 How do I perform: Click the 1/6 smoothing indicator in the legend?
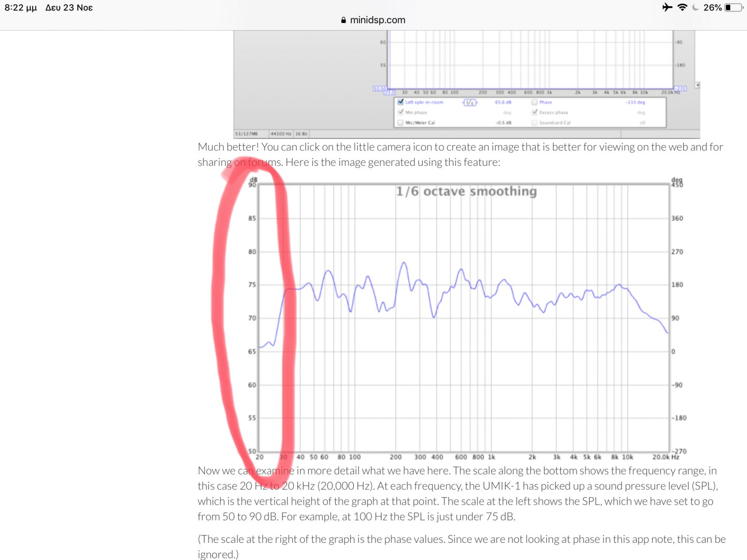[x=469, y=103]
